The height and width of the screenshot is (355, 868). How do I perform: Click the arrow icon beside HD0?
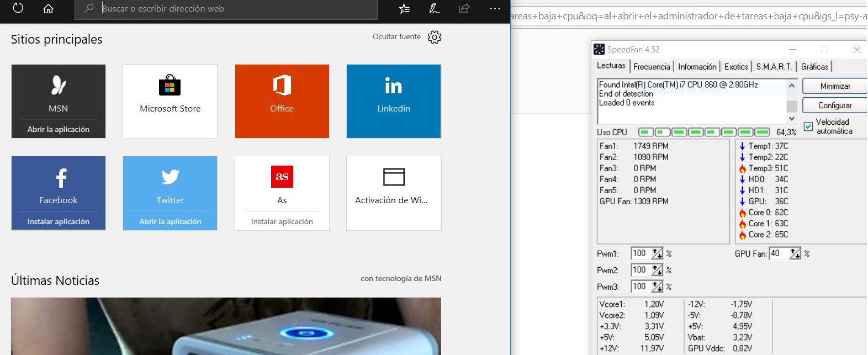pyautogui.click(x=742, y=179)
